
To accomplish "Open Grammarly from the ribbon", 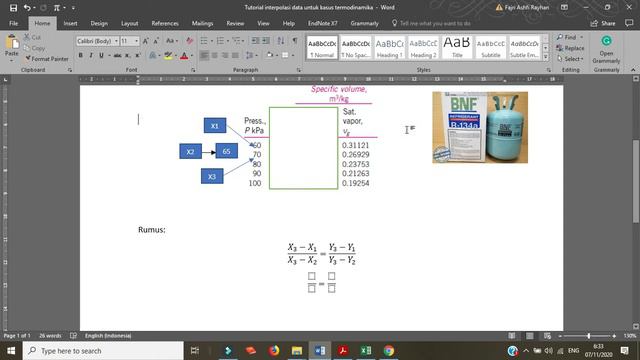I will [606, 49].
